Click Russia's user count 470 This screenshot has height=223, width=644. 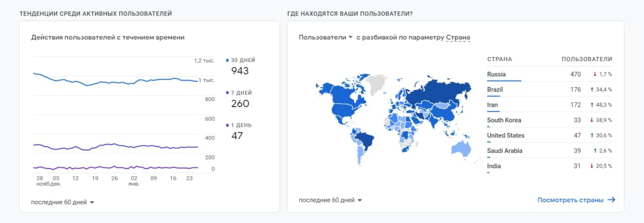[575, 74]
